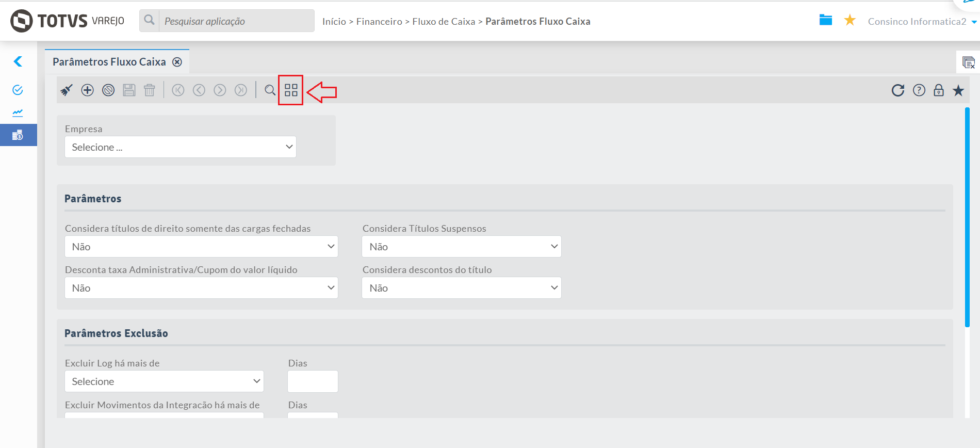Open Considera Títulos Suspensos dropdown
980x448 pixels.
pos(462,247)
